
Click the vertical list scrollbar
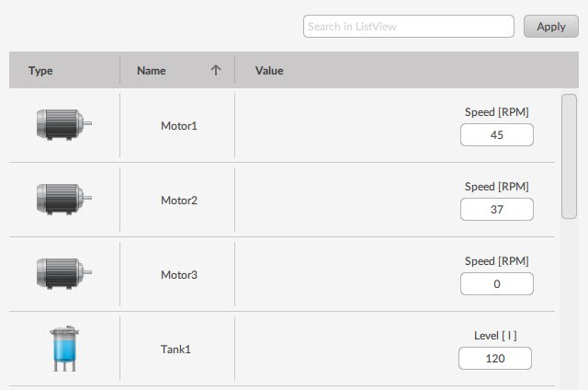[x=569, y=156]
